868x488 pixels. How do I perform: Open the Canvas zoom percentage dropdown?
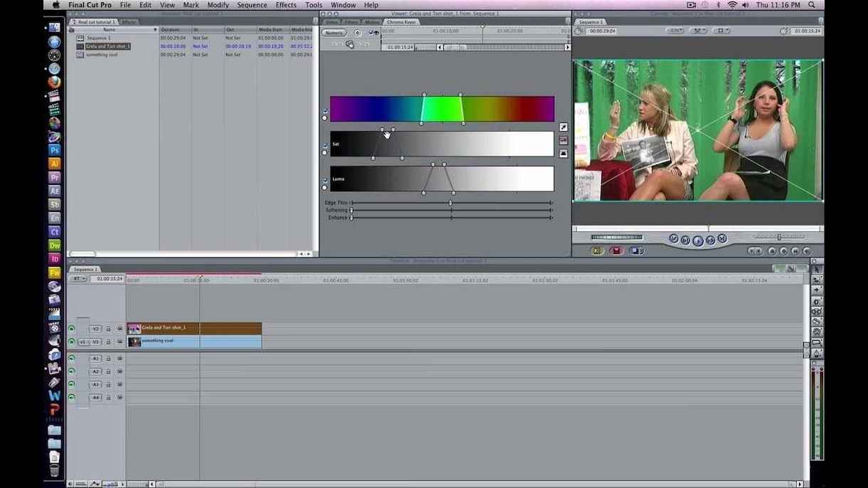(x=674, y=31)
